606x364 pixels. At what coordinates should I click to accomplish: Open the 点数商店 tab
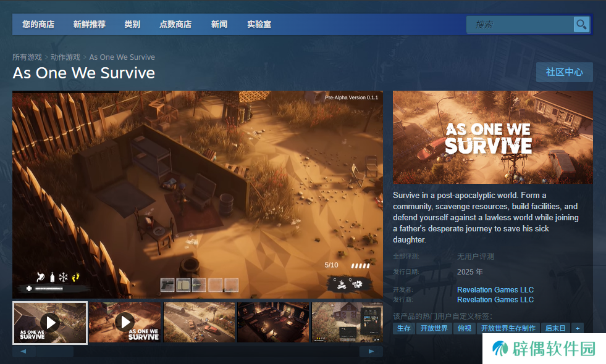(175, 24)
